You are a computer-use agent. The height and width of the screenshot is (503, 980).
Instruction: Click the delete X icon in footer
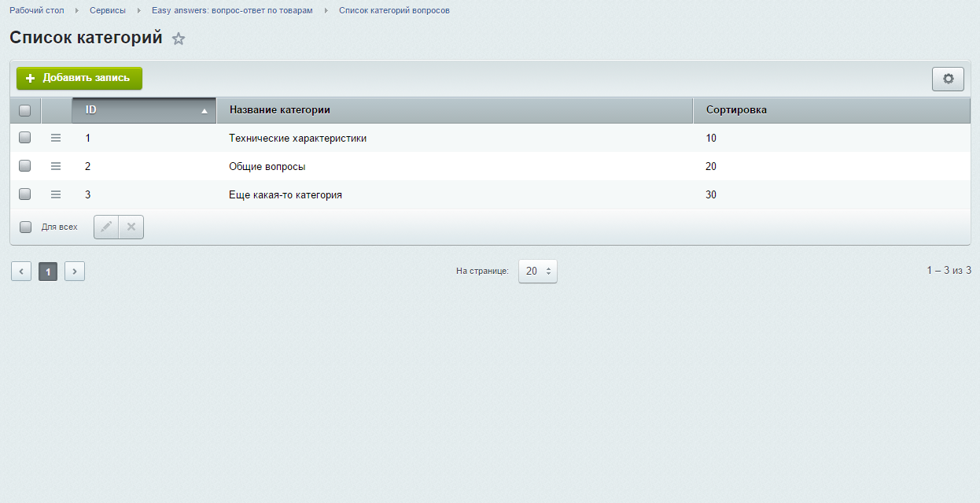click(x=131, y=227)
